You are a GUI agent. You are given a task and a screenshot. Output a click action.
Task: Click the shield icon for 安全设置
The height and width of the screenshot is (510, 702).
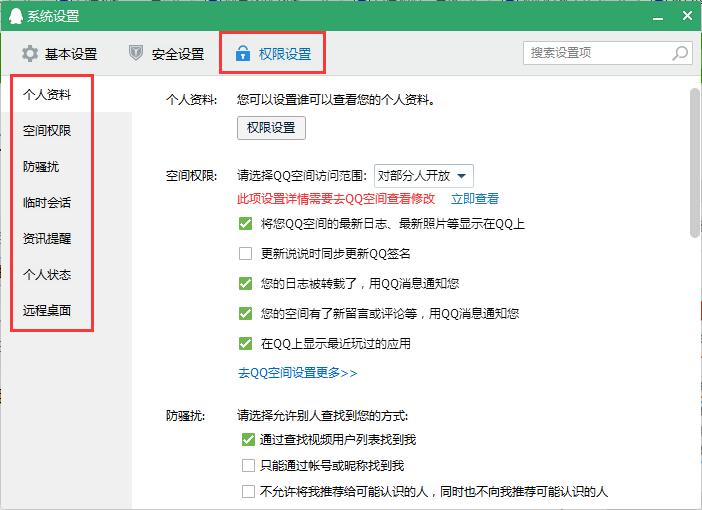(136, 53)
